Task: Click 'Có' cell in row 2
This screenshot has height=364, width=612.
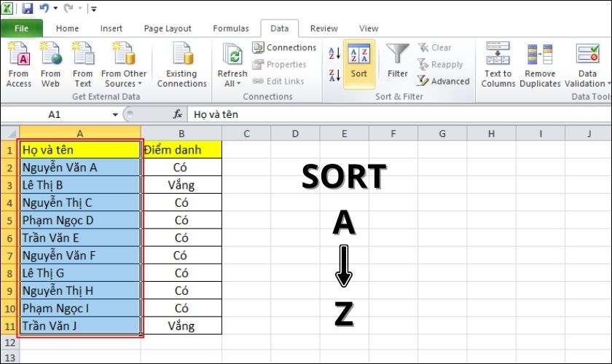Action: (181, 167)
